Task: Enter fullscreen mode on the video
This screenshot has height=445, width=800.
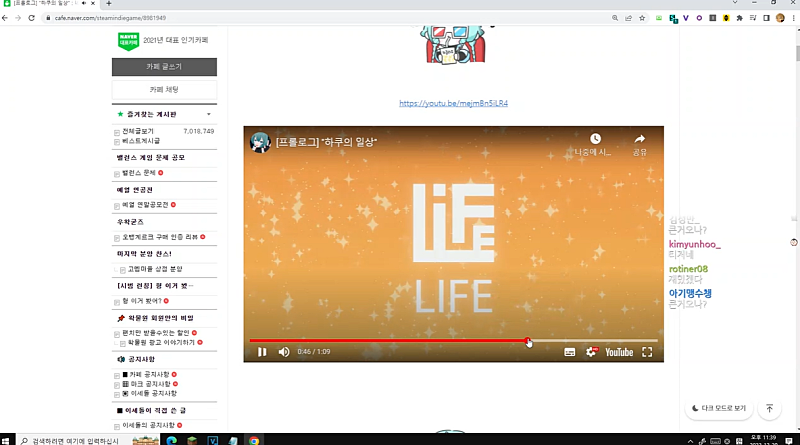Action: [647, 352]
